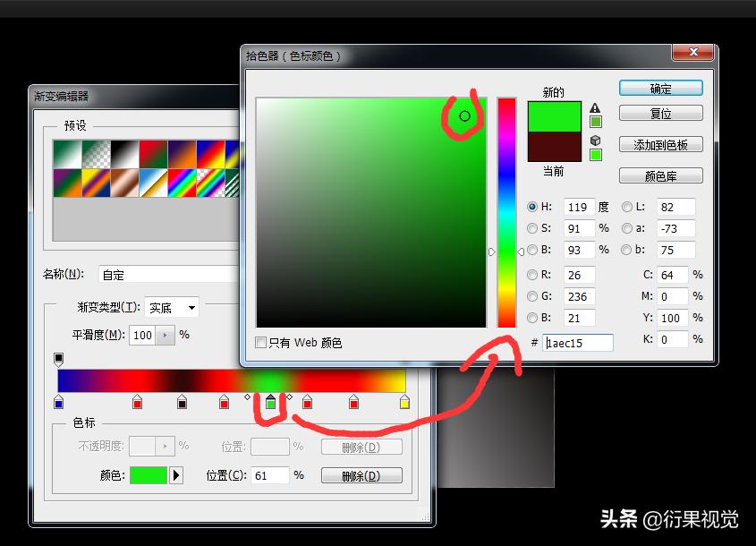Click the gamut-corrected green swatch below the warning triangle

click(x=596, y=121)
